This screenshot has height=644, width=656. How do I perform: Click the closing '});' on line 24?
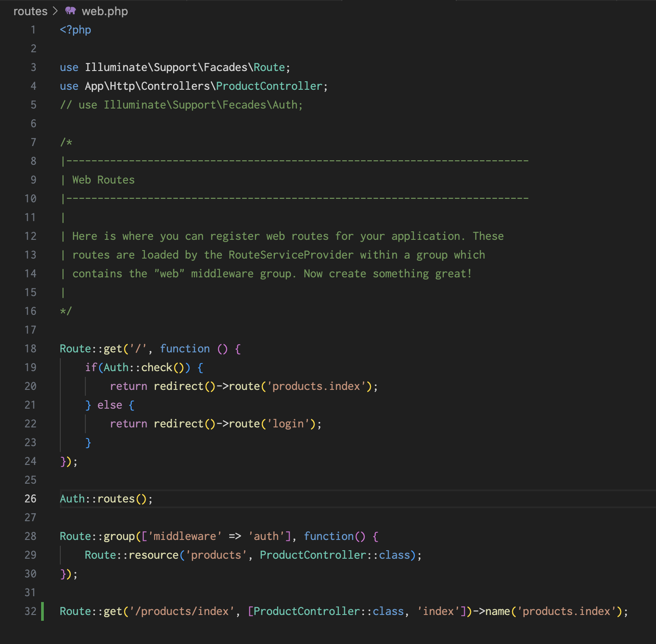(69, 461)
